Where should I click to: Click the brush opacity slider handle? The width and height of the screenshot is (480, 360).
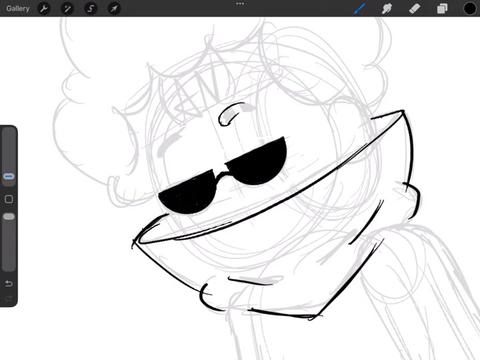point(9,217)
